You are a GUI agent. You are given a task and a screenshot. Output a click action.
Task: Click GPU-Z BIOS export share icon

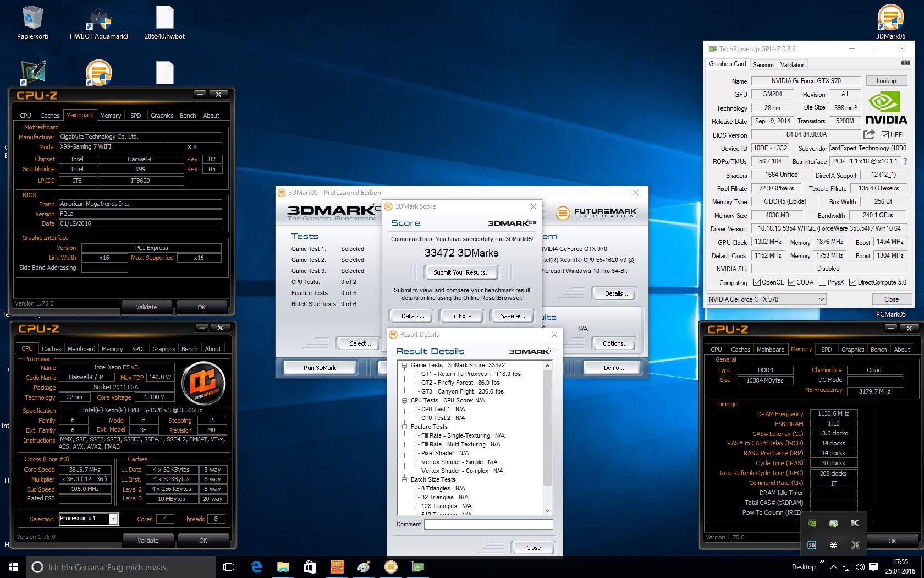[x=869, y=134]
